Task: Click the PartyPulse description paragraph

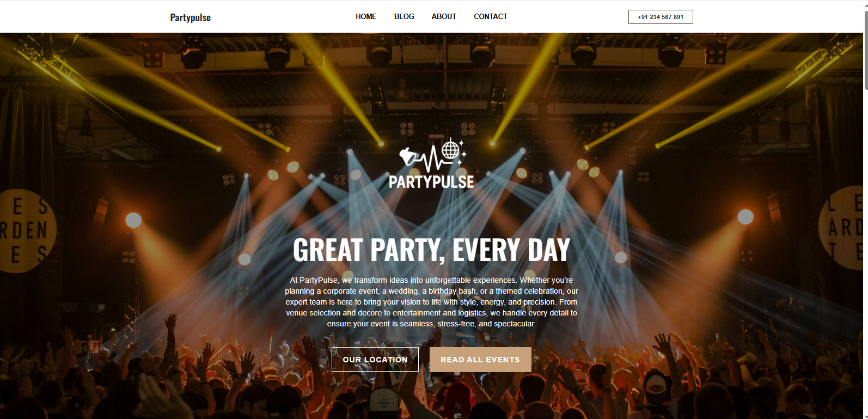Action: (432, 302)
